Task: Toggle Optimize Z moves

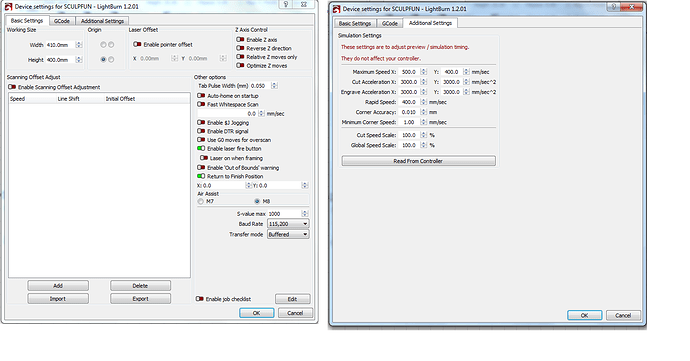Action: coord(240,66)
